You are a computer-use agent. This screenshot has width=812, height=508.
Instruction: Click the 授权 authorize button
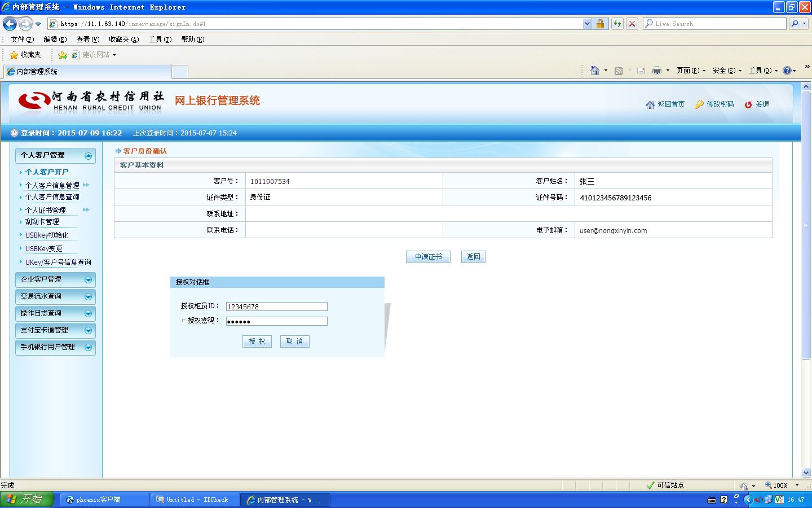point(257,341)
